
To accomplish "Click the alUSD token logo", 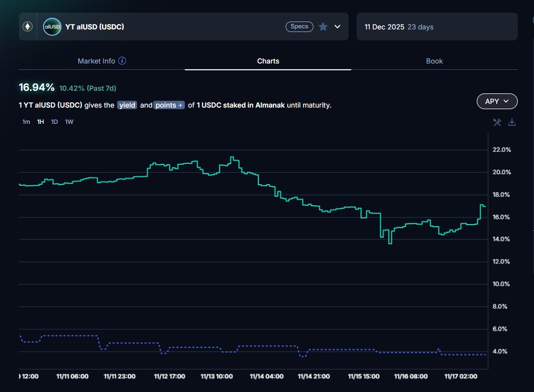I will 52,27.
